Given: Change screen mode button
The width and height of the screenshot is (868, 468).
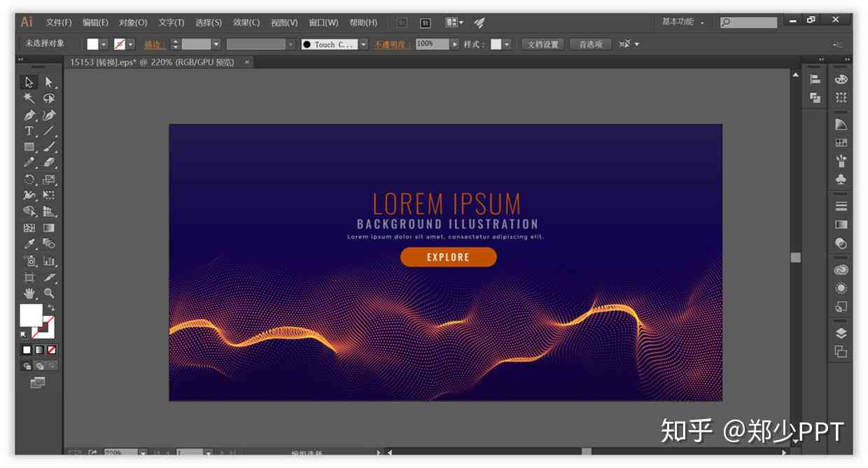Looking at the screenshot, I should 38,383.
